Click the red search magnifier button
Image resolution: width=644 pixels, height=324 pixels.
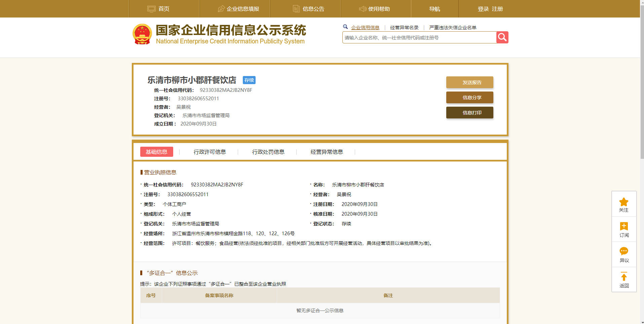coord(502,37)
